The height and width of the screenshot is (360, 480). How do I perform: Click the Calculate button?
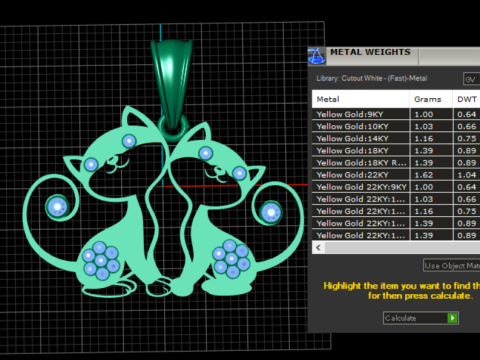coord(421,318)
